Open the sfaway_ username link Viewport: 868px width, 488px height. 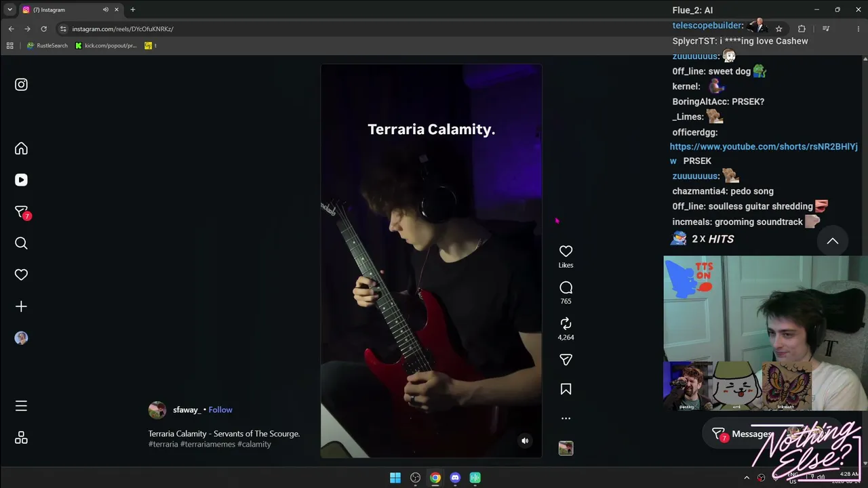pyautogui.click(x=186, y=410)
